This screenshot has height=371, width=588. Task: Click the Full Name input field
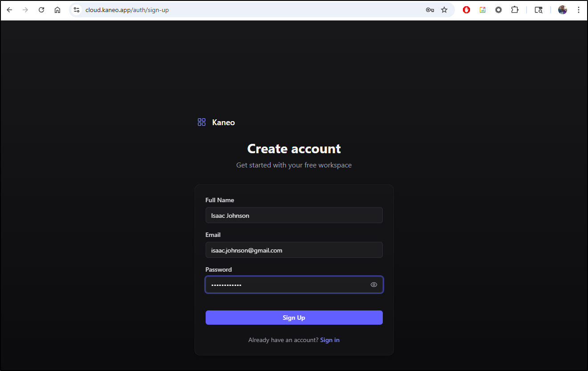pos(294,215)
